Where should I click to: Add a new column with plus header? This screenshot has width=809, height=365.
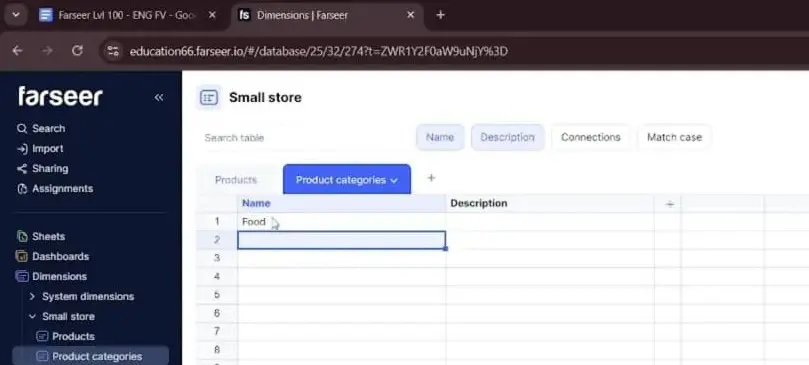click(x=669, y=204)
